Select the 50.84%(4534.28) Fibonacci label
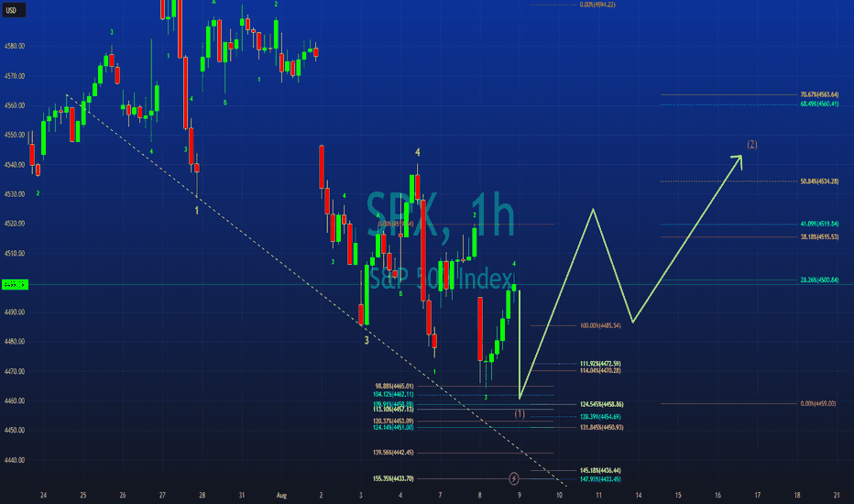Screen dimensions: 854x504 point(819,181)
